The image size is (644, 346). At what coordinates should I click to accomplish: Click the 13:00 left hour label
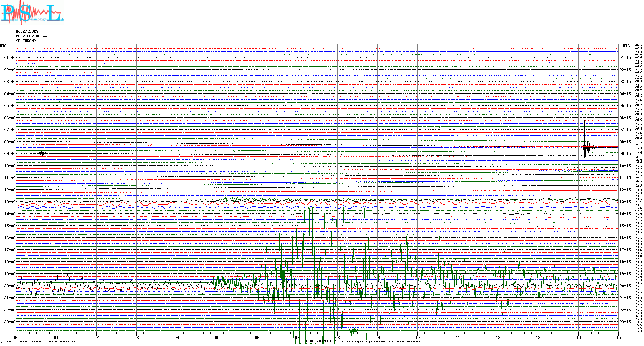[10, 202]
